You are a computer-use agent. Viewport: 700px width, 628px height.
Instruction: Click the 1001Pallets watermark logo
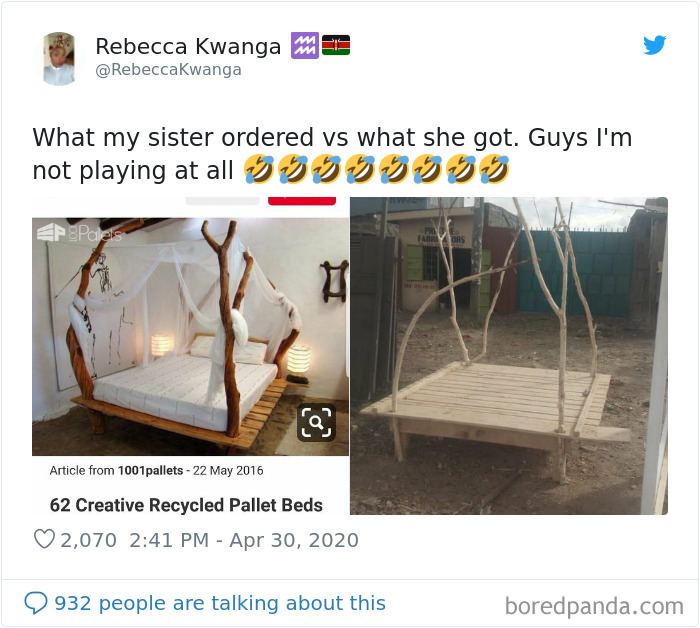pyautogui.click(x=79, y=233)
